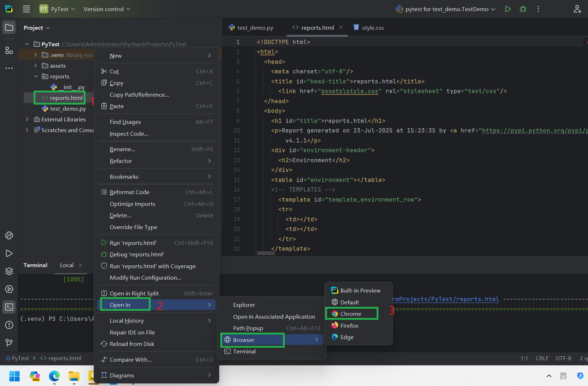Open Local History submenu
Image resolution: width=588 pixels, height=386 pixels.
[156, 320]
